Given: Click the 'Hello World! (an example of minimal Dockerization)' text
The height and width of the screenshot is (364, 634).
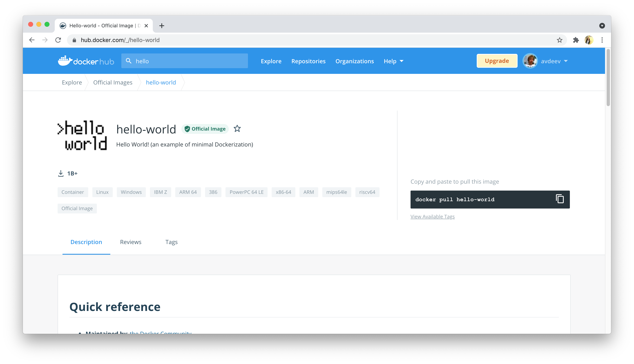Looking at the screenshot, I should [x=185, y=144].
